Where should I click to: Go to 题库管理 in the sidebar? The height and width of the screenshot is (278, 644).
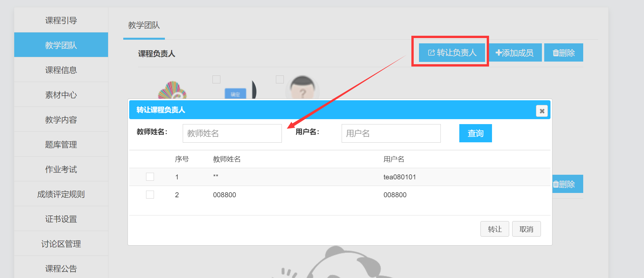(x=61, y=144)
